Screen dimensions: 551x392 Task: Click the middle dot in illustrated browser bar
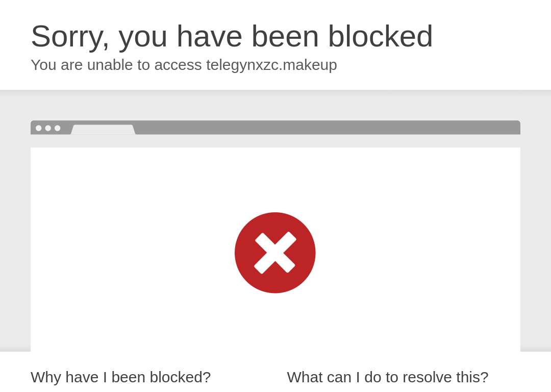click(x=48, y=128)
